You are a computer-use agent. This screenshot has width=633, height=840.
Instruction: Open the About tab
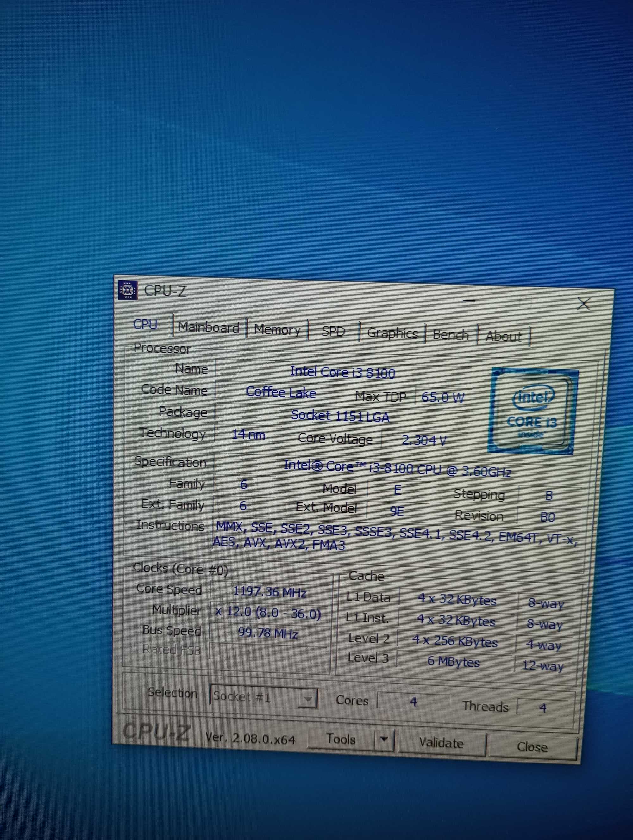coord(504,337)
